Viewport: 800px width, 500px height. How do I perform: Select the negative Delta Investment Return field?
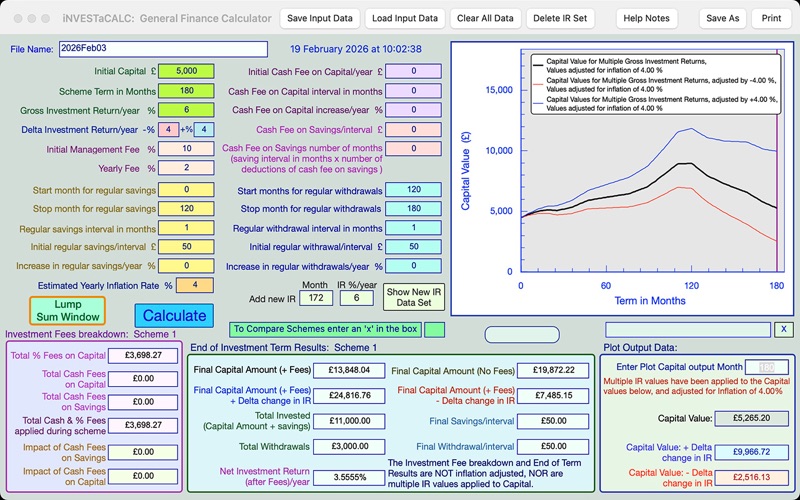[168, 130]
